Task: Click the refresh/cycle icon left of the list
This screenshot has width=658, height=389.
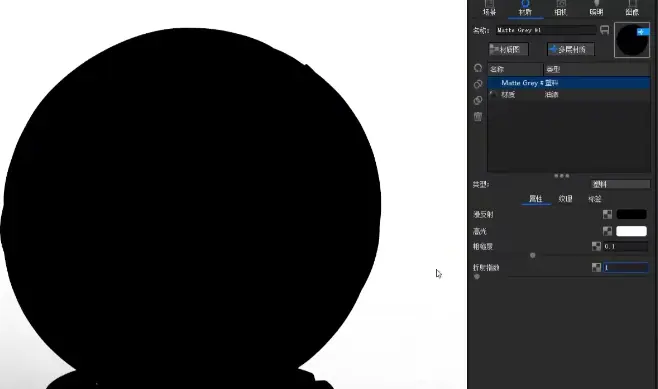Action: tap(478, 68)
